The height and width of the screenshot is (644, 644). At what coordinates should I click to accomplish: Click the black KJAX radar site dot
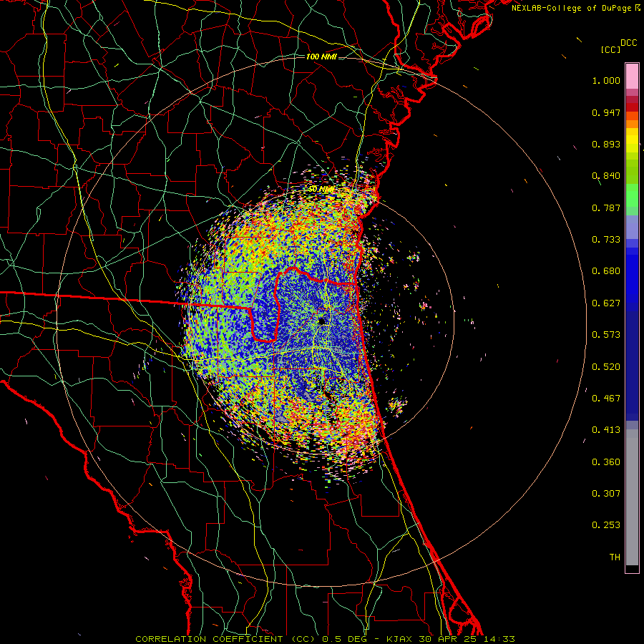[x=321, y=321]
